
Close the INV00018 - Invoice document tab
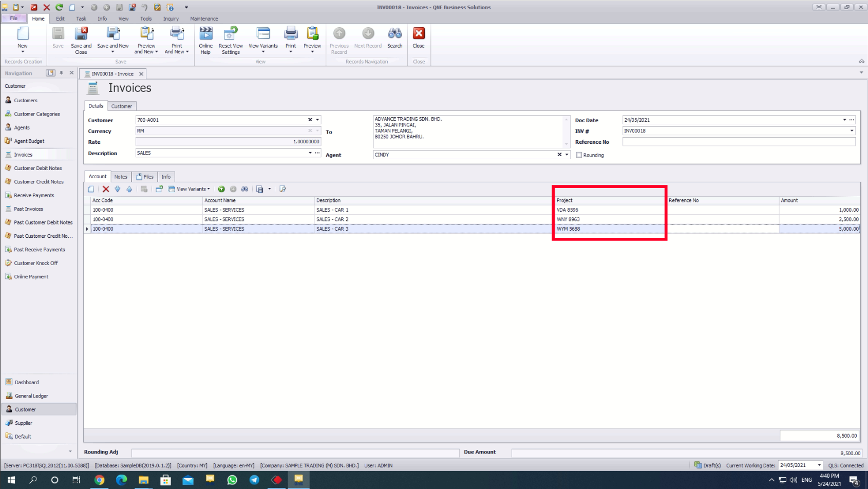coord(141,74)
